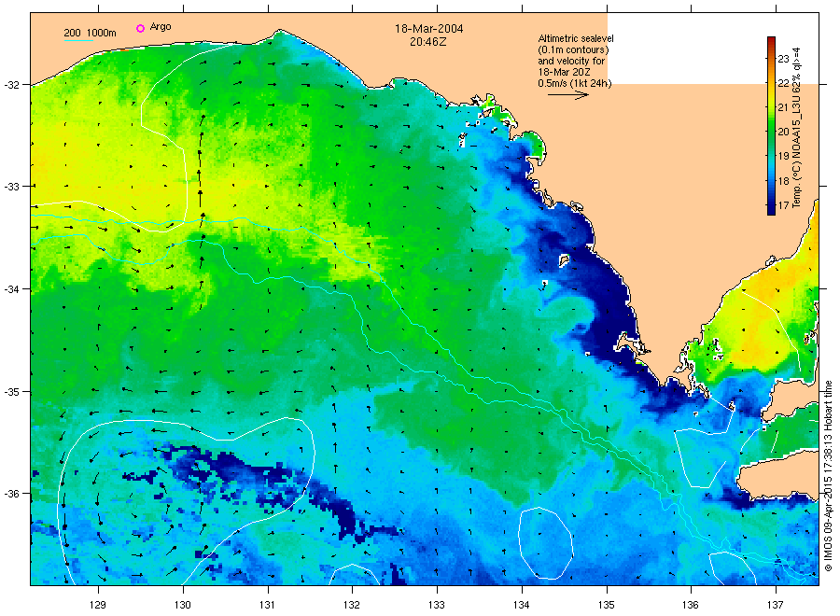Click the cyan line under '200 1000m'

point(78,40)
